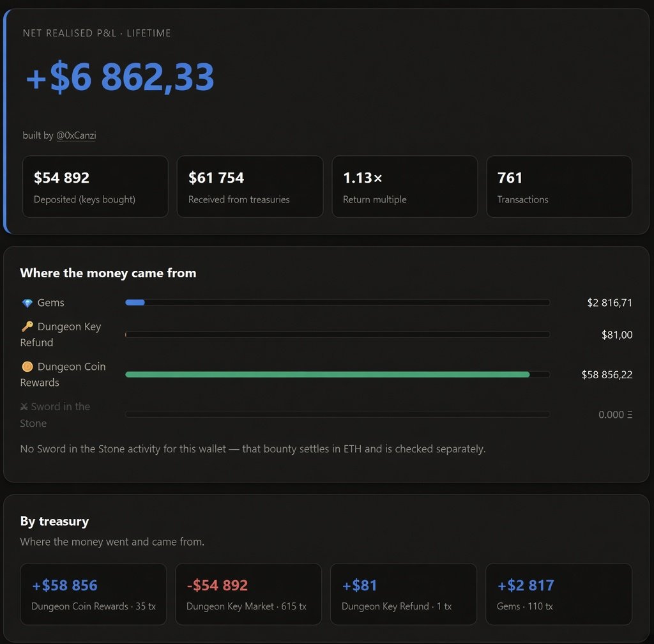The width and height of the screenshot is (654, 644).
Task: Click the $2 816,71 Gems amount
Action: pyautogui.click(x=609, y=303)
